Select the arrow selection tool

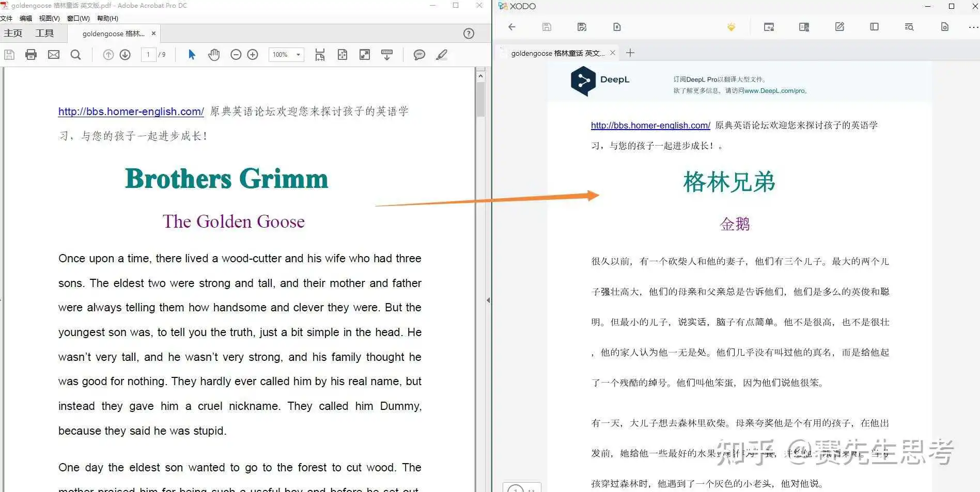(192, 55)
